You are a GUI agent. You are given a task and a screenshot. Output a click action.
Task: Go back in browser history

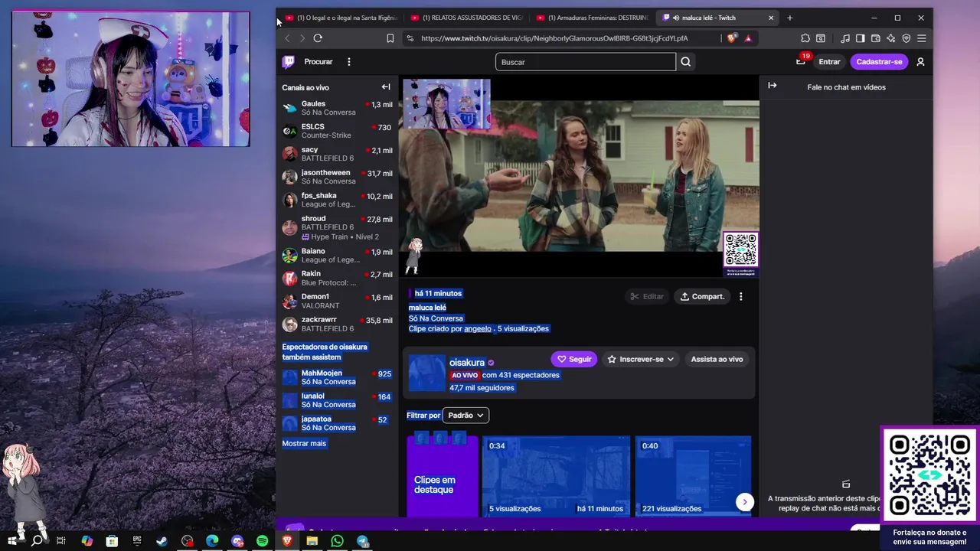(x=287, y=38)
